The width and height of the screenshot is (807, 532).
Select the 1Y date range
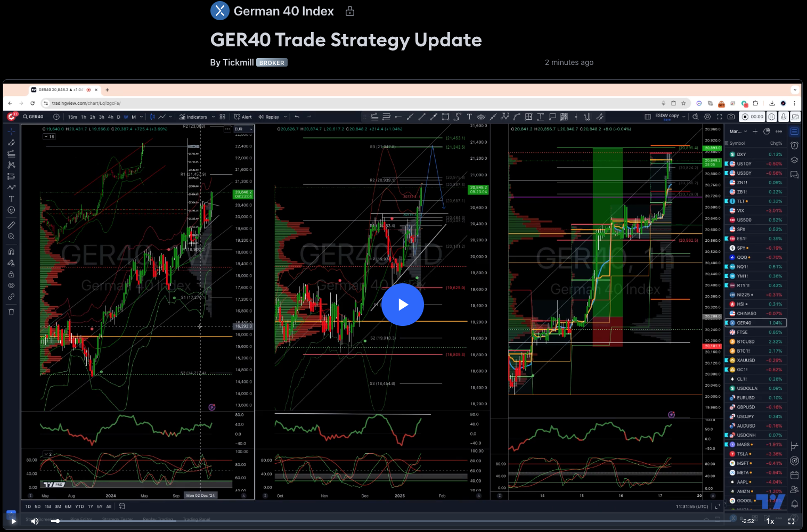[91, 506]
